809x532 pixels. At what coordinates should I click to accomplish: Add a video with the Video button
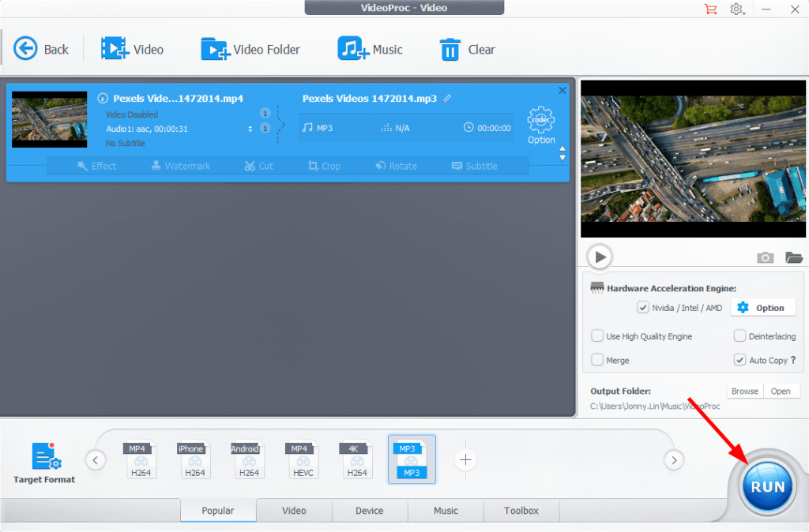click(132, 50)
